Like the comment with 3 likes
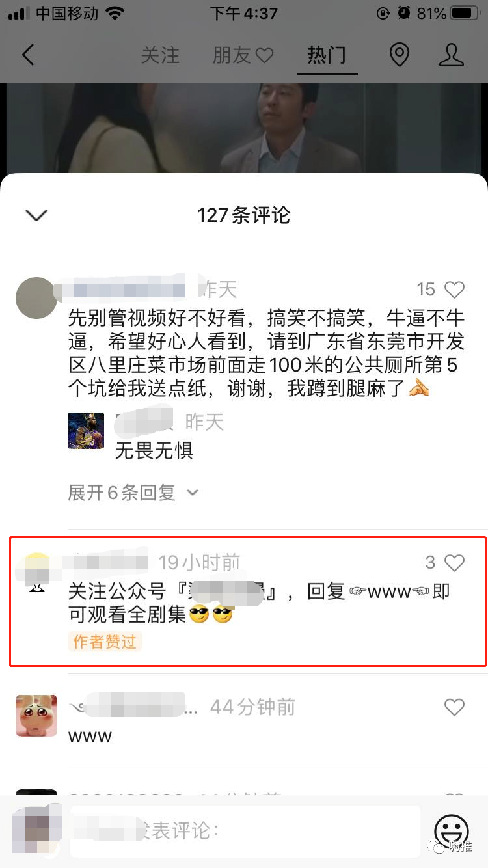This screenshot has width=488, height=868. [454, 563]
